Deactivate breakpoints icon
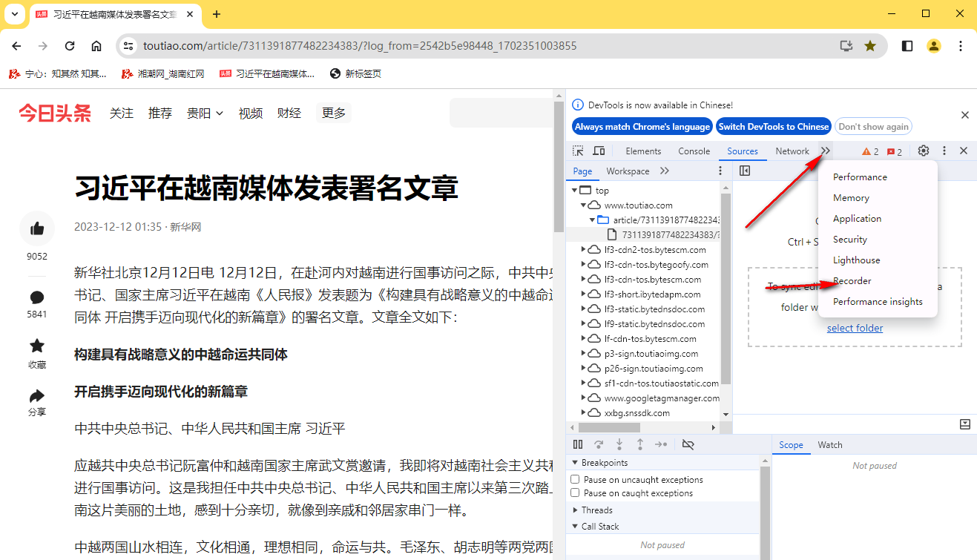This screenshot has height=560, width=977. [688, 444]
